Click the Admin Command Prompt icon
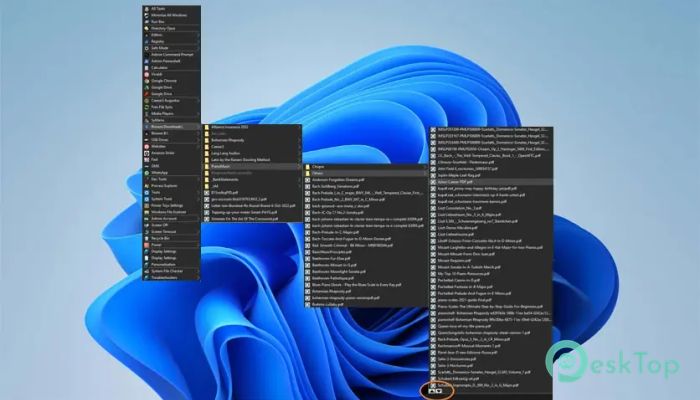700x400 pixels. 146,54
